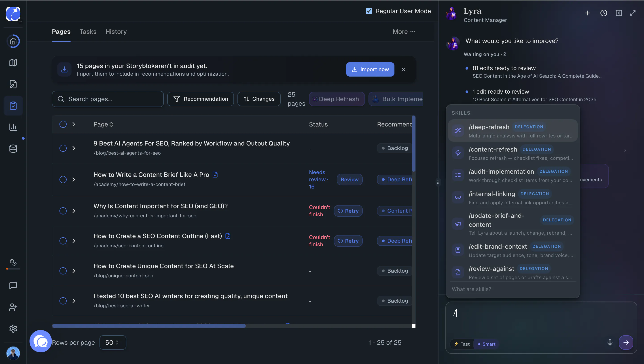The height and width of the screenshot is (364, 644).
Task: Choose the /edit-brand-context skill
Action: (x=513, y=250)
